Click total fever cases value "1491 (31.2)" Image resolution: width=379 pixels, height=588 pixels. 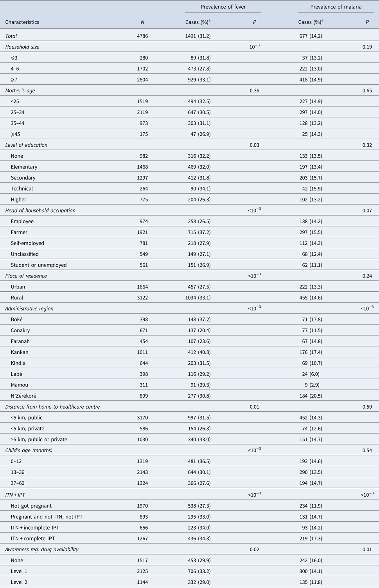tap(198, 36)
